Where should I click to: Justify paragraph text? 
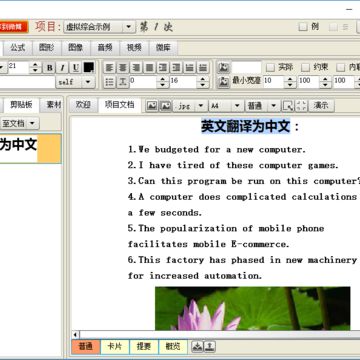[149, 68]
